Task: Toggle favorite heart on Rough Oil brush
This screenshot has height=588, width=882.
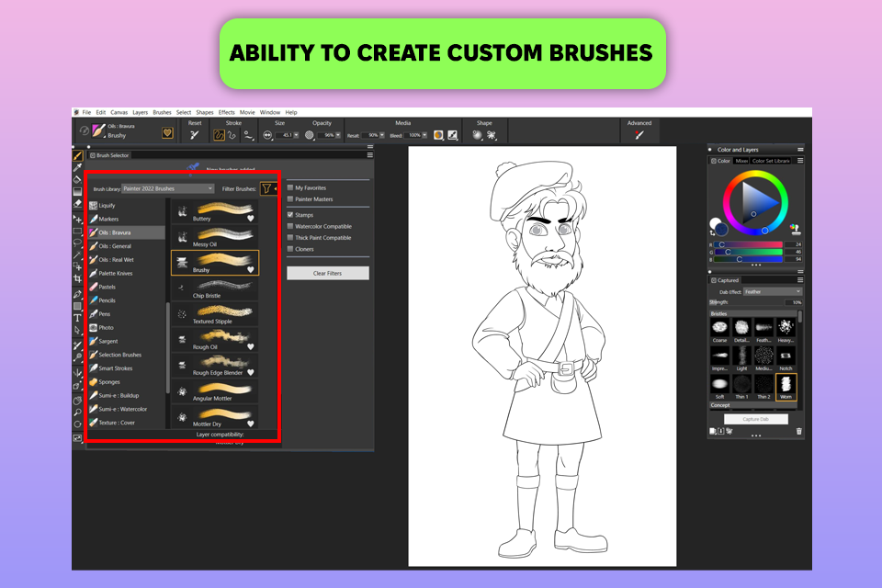Action: pos(251,346)
